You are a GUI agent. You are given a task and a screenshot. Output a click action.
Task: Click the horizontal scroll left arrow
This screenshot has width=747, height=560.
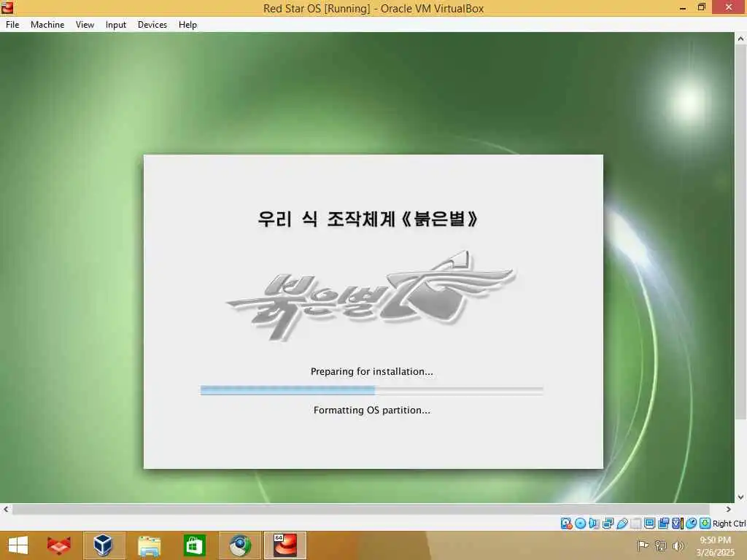tap(6, 509)
